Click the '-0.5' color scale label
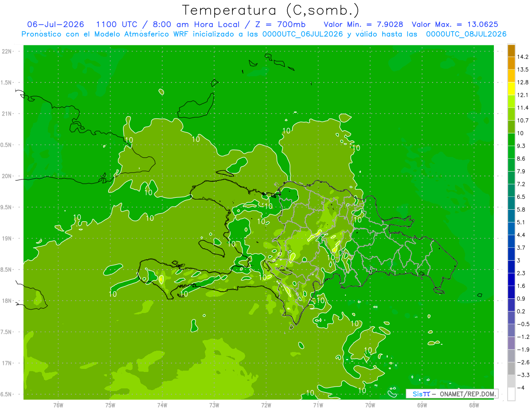 click(523, 324)
